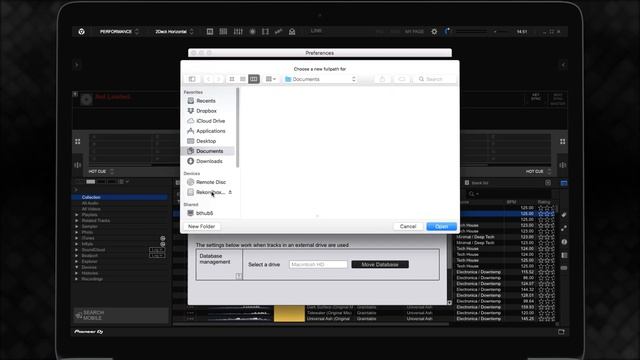This screenshot has height=360, width=640.
Task: Expand SoundCloud in rekordbox tree
Action: (77, 249)
